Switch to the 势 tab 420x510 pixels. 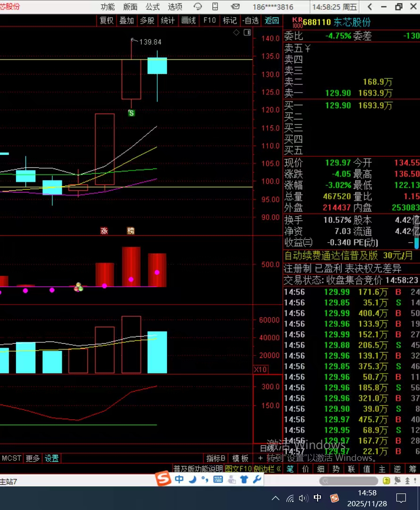click(x=336, y=469)
